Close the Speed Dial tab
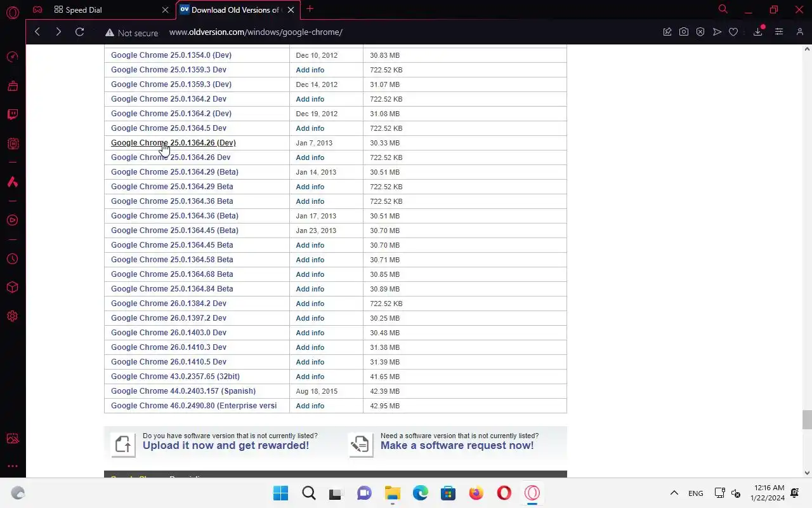 tap(166, 10)
